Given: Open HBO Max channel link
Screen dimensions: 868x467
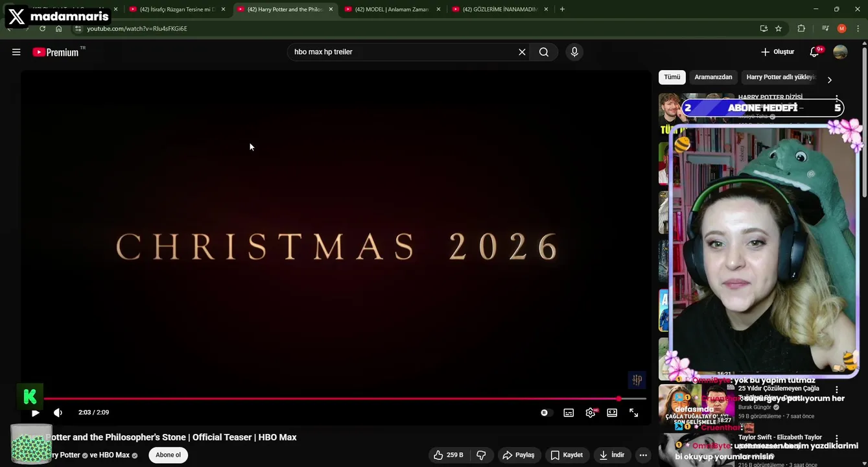Looking at the screenshot, I should click(114, 455).
